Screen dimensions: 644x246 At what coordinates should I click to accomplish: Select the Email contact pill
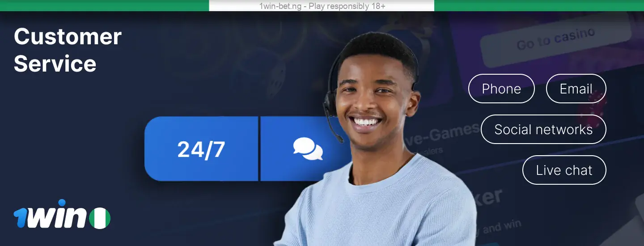click(x=576, y=89)
